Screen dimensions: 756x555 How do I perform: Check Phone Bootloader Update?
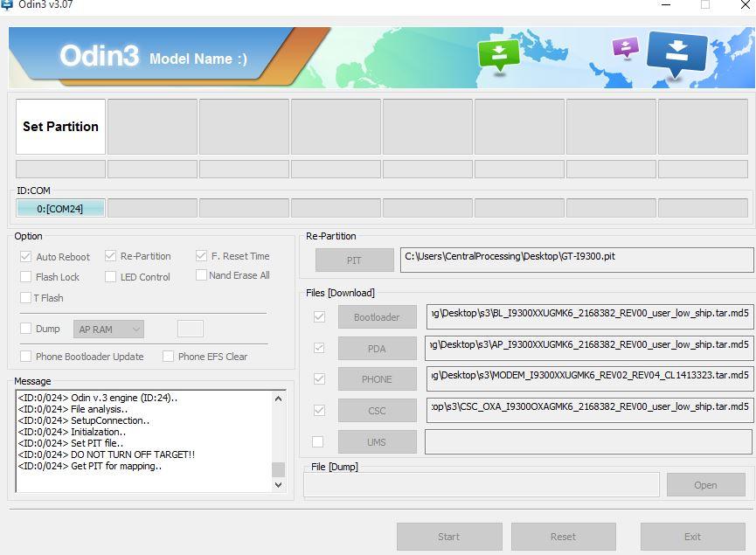pyautogui.click(x=25, y=357)
